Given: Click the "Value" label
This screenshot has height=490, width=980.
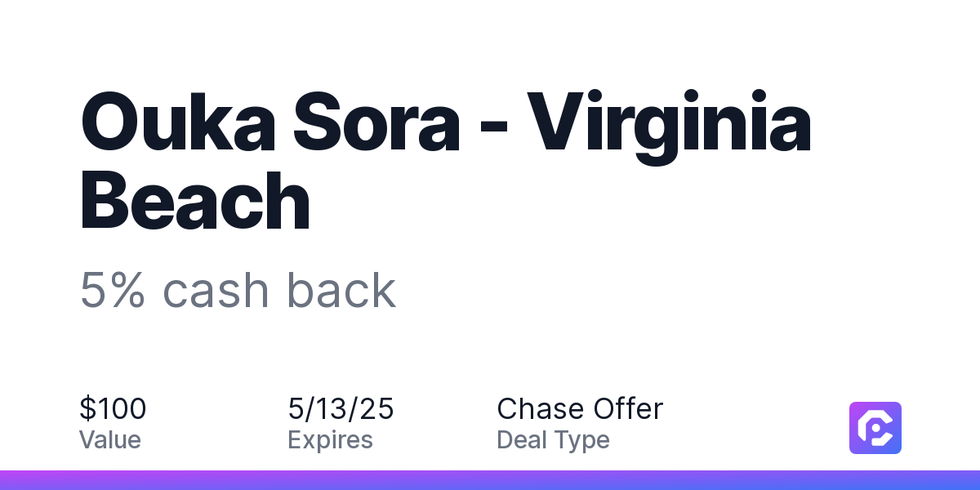Looking at the screenshot, I should coord(110,440).
